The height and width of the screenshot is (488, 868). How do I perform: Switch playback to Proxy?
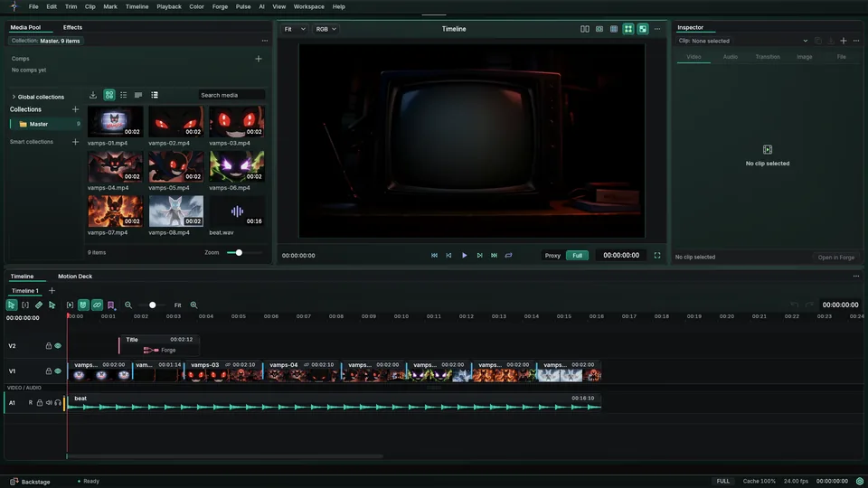(552, 256)
